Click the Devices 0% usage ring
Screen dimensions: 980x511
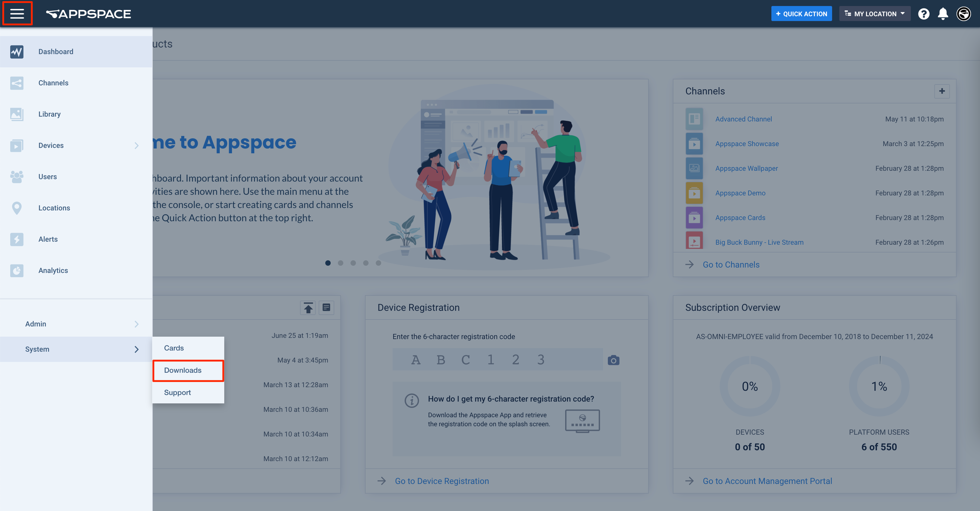click(749, 386)
